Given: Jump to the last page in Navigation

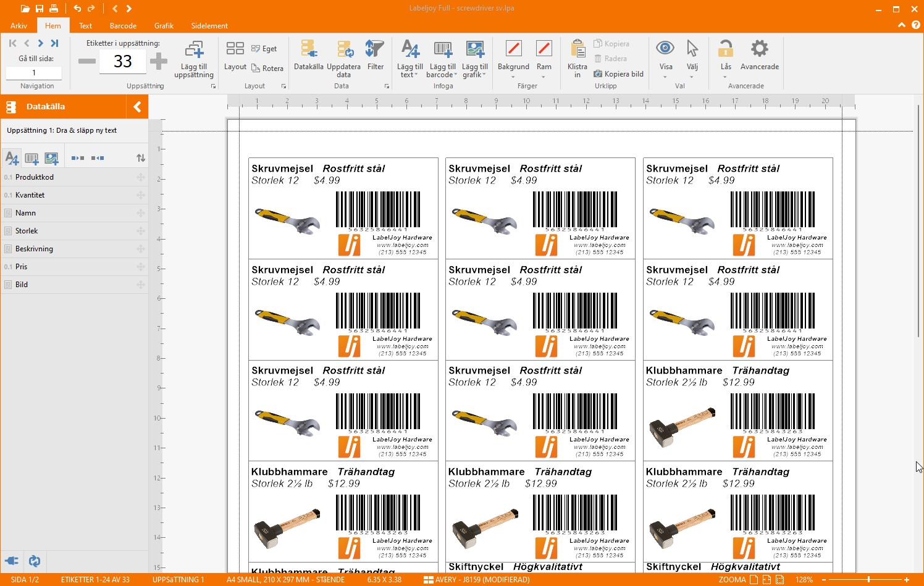Looking at the screenshot, I should [x=54, y=43].
